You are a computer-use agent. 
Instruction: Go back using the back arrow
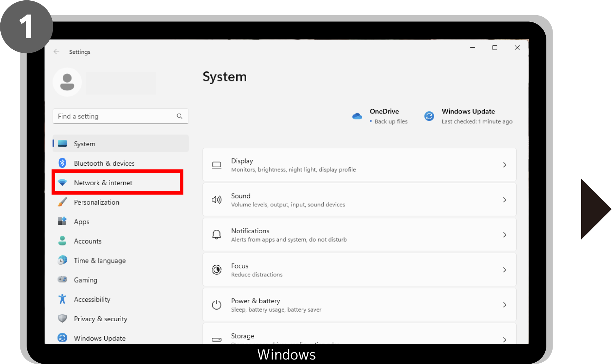[57, 52]
